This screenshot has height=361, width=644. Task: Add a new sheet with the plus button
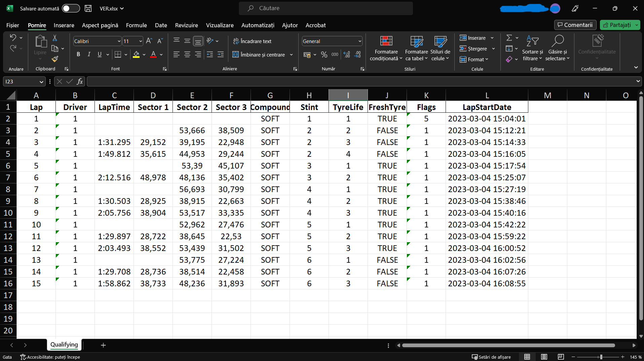(103, 345)
